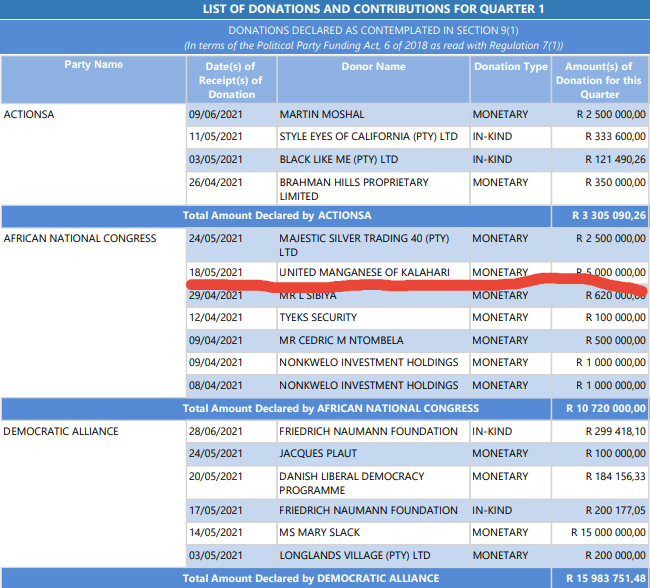Viewport: 650px width, 588px height.
Task: Click amount R 200 000,00
Action: click(615, 555)
